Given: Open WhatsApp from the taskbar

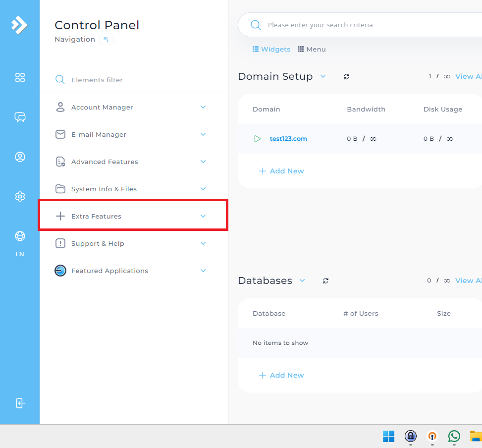Looking at the screenshot, I should 454,436.
